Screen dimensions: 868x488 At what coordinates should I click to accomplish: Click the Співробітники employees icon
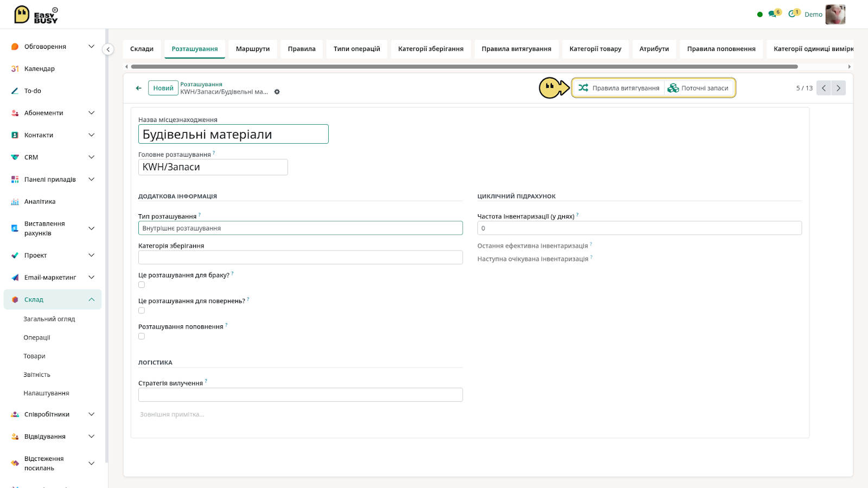tap(15, 414)
